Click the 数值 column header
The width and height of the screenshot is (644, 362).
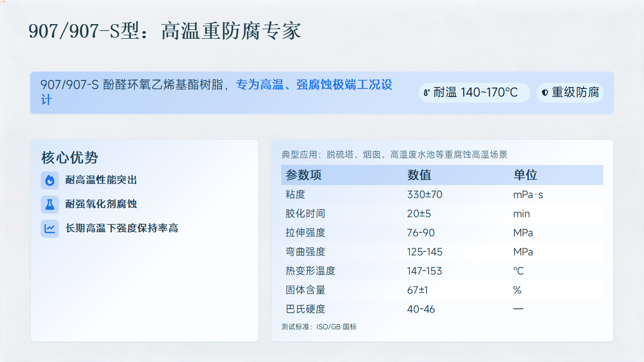(419, 175)
